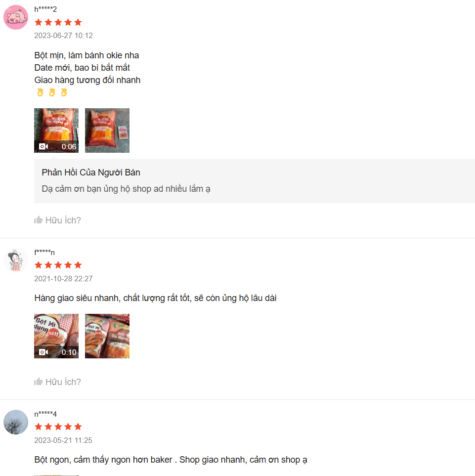This screenshot has height=476, width=475.
Task: Open f*****n's second product photo thumbnail
Action: tap(107, 336)
